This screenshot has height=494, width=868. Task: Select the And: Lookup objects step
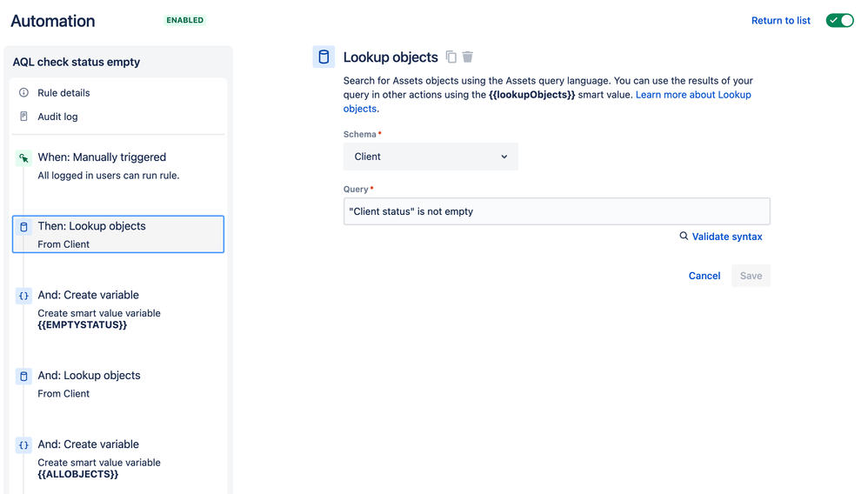tap(118, 384)
